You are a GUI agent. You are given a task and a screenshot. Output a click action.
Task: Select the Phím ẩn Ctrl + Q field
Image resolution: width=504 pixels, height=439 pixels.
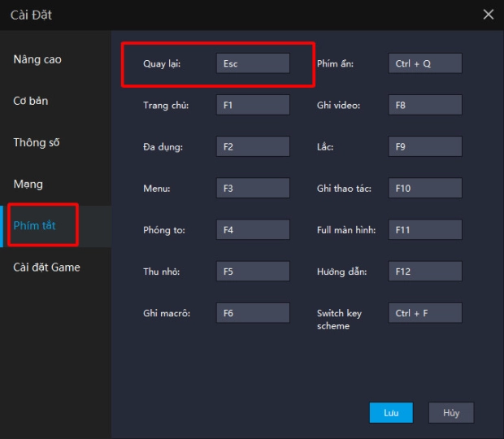425,63
